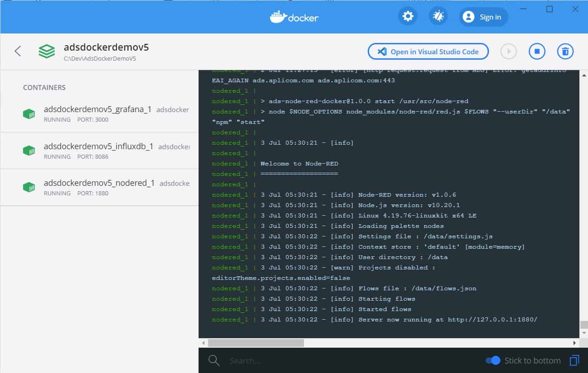Minimize the Docker window

click(524, 9)
